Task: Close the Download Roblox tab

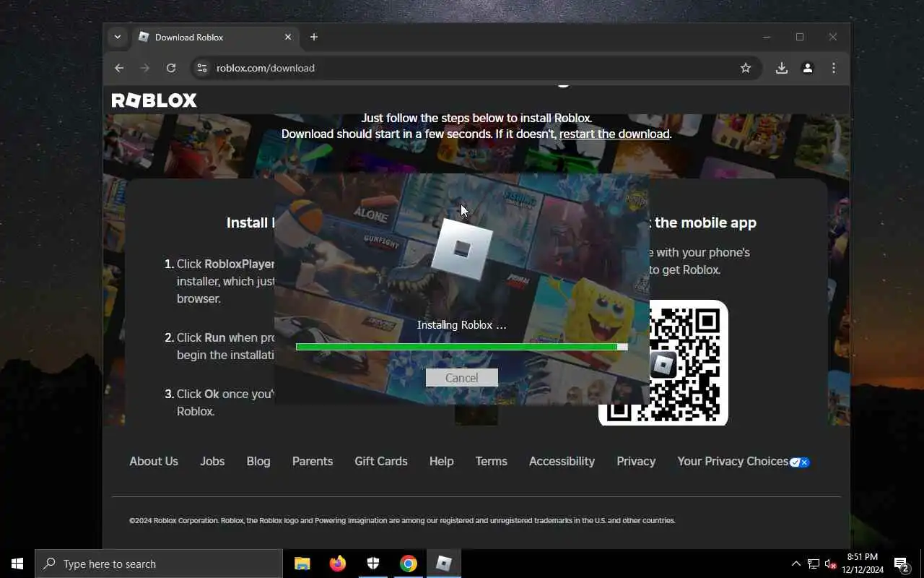Action: (288, 37)
